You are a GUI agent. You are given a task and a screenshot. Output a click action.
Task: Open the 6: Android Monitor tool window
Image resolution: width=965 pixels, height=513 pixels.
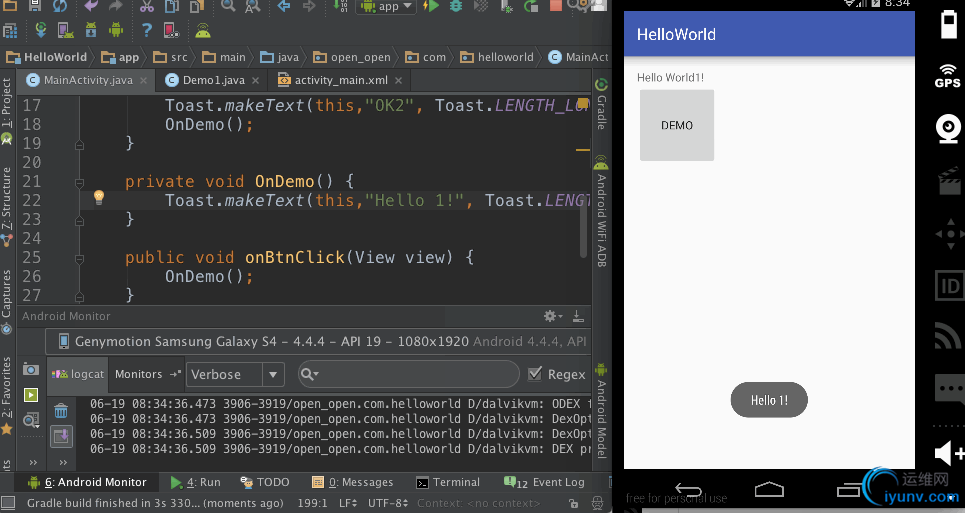coord(87,482)
